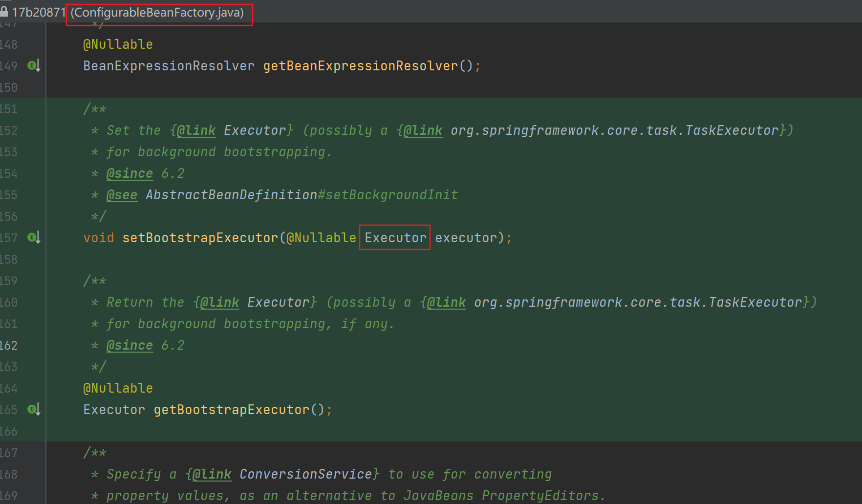Click the implemented-method gutter icon on line 149
Image resolution: width=862 pixels, height=504 pixels.
[x=34, y=65]
